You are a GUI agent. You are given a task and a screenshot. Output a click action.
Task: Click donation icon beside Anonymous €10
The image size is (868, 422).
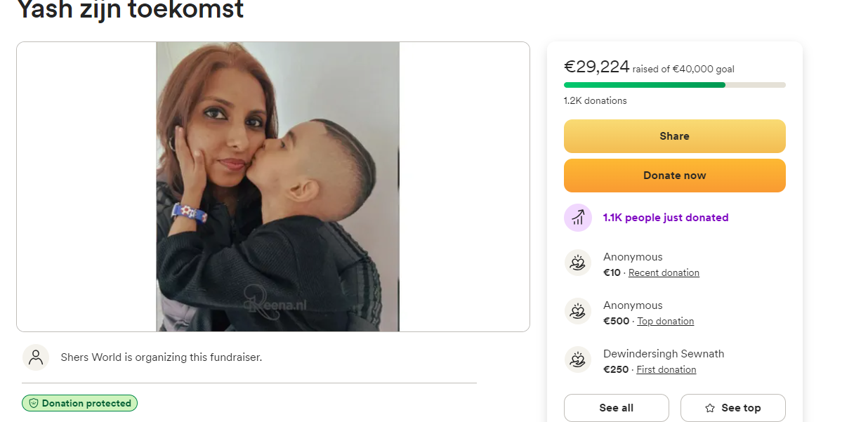[578, 263]
